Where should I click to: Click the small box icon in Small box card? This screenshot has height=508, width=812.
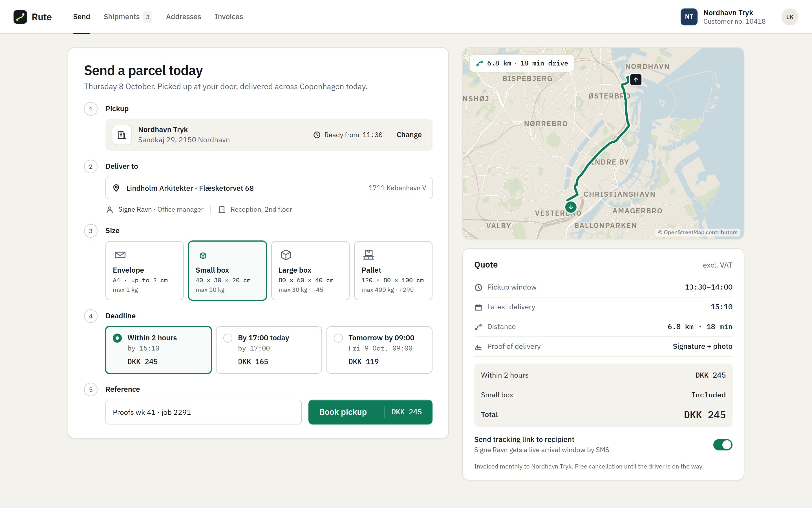pyautogui.click(x=203, y=256)
